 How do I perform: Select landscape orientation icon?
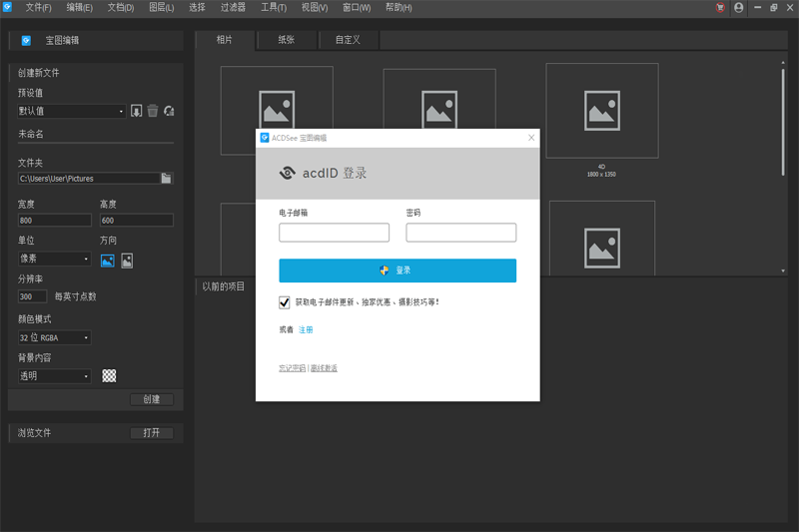[x=108, y=261]
